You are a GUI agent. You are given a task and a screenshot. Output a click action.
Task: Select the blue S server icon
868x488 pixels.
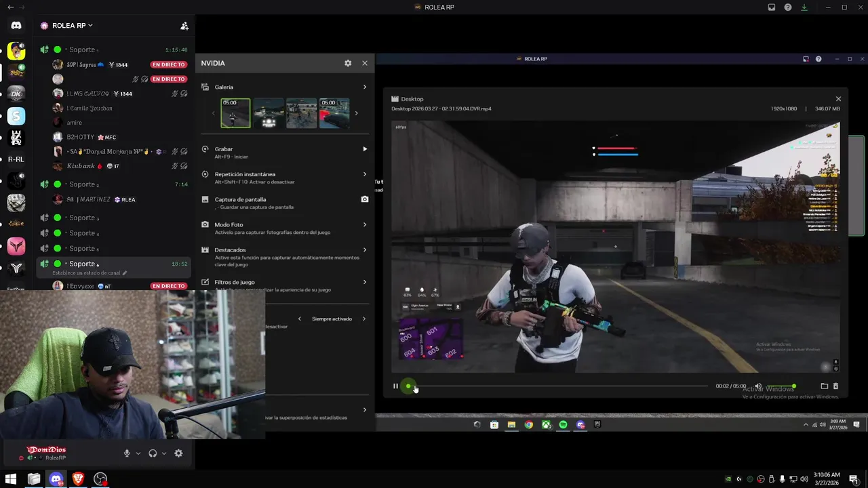coord(16,117)
